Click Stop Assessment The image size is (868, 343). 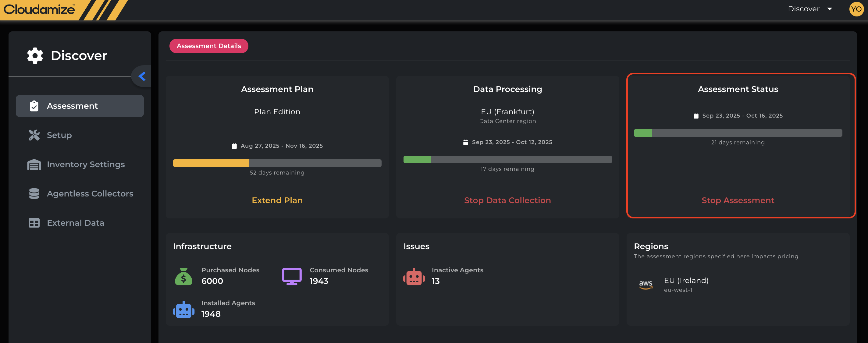point(738,200)
